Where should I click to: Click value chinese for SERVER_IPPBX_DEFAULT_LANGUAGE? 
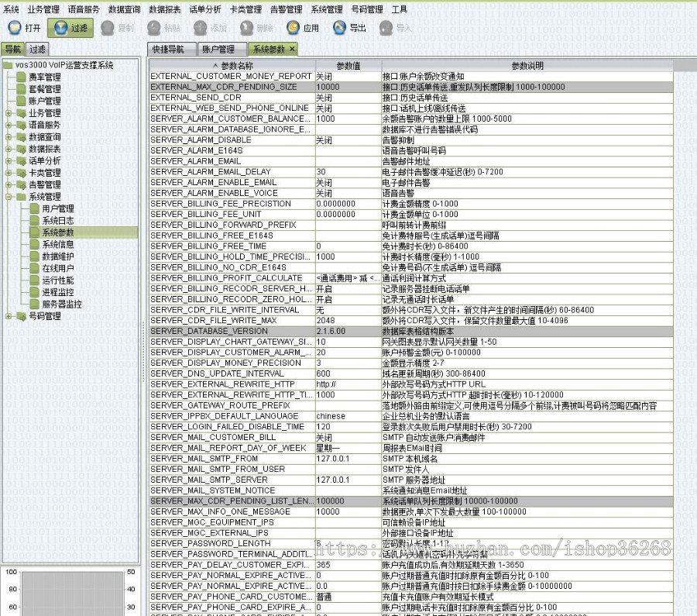pos(331,416)
